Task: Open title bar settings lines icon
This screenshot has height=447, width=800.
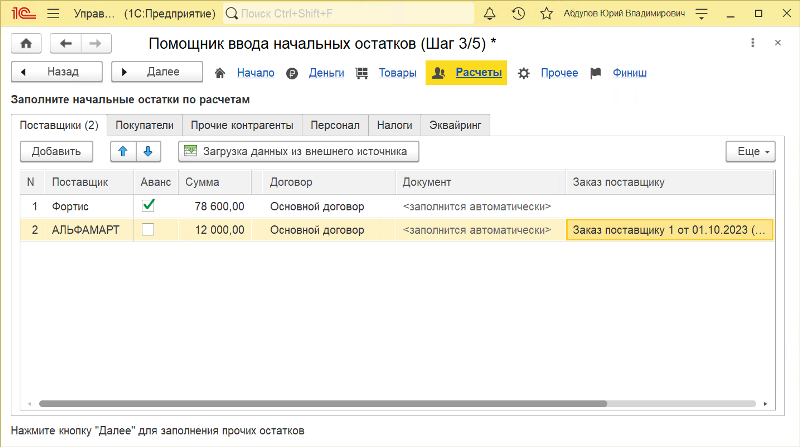Action: [702, 14]
